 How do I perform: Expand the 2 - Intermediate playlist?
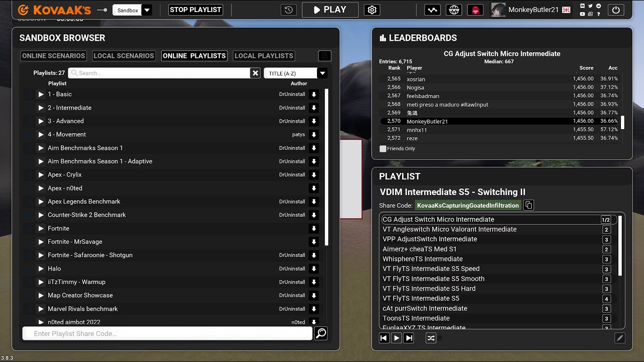[x=41, y=108]
